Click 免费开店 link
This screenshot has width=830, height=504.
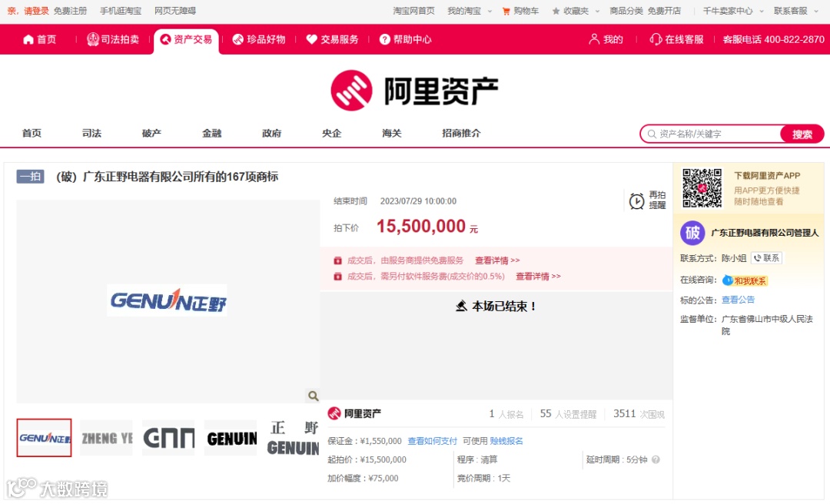pos(664,11)
